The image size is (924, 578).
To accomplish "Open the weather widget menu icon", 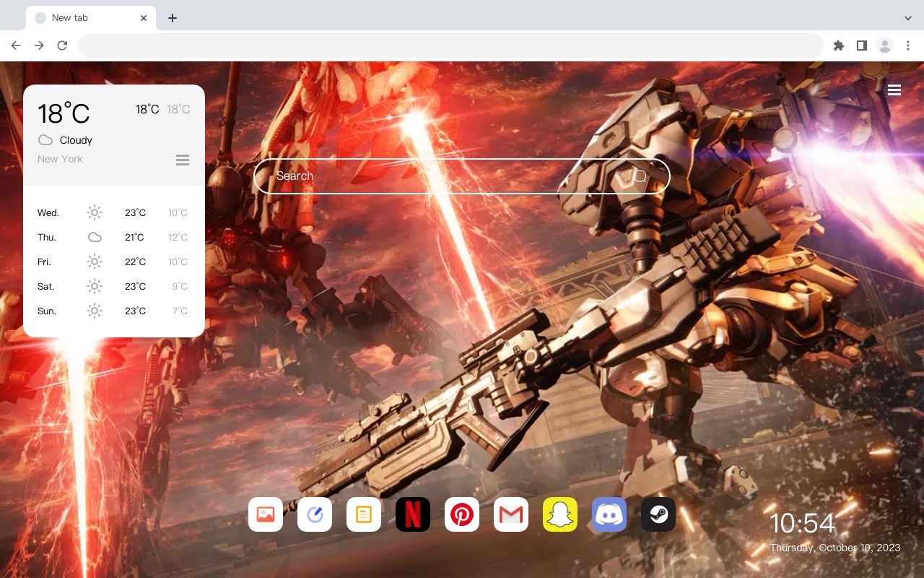I will coord(183,160).
